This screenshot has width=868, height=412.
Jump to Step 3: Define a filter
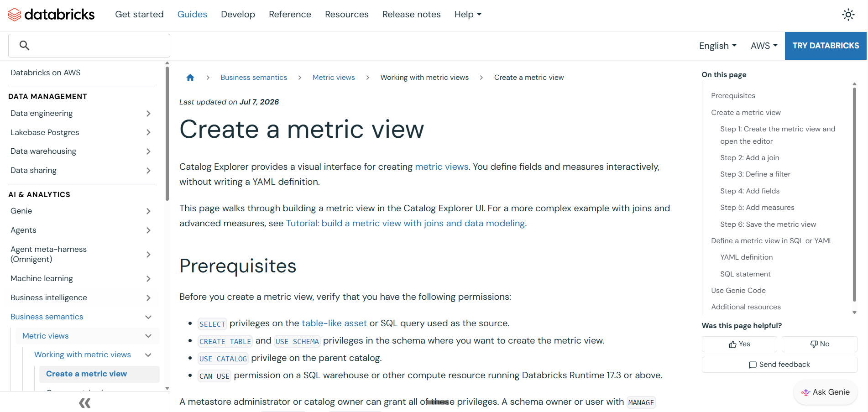click(755, 174)
